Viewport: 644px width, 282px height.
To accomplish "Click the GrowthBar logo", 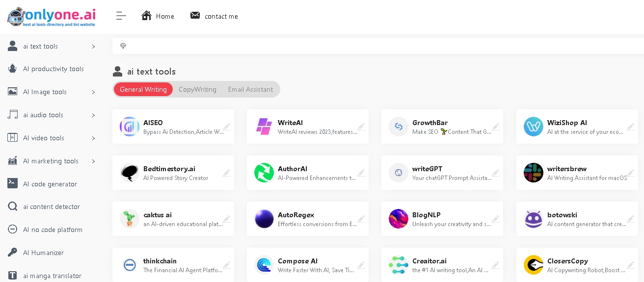I will point(399,127).
